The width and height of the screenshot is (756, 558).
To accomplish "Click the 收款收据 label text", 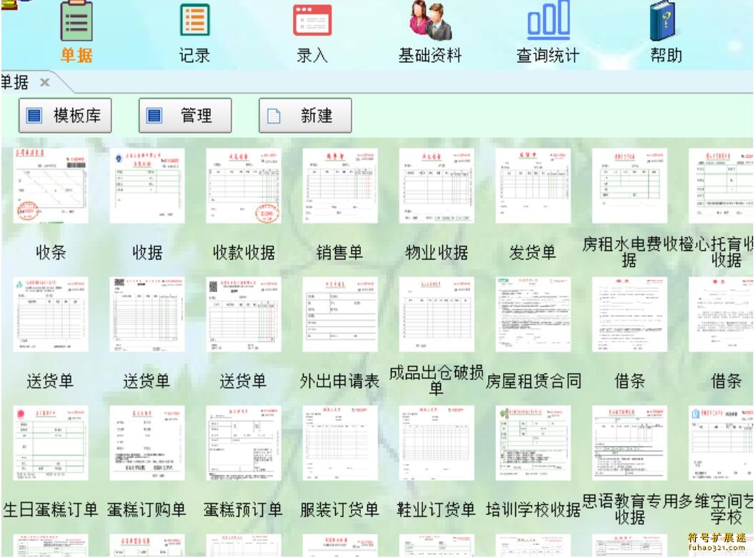I will (x=244, y=252).
